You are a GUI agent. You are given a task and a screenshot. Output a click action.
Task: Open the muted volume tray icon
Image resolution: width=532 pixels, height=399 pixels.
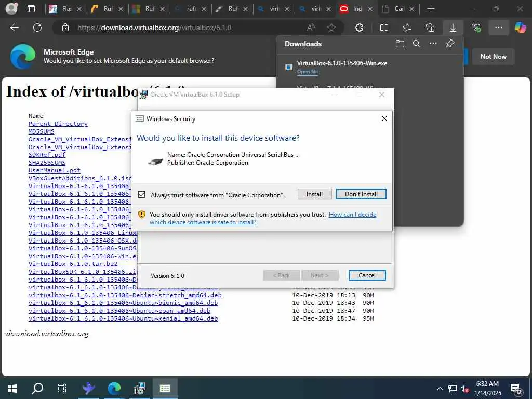pos(464,389)
